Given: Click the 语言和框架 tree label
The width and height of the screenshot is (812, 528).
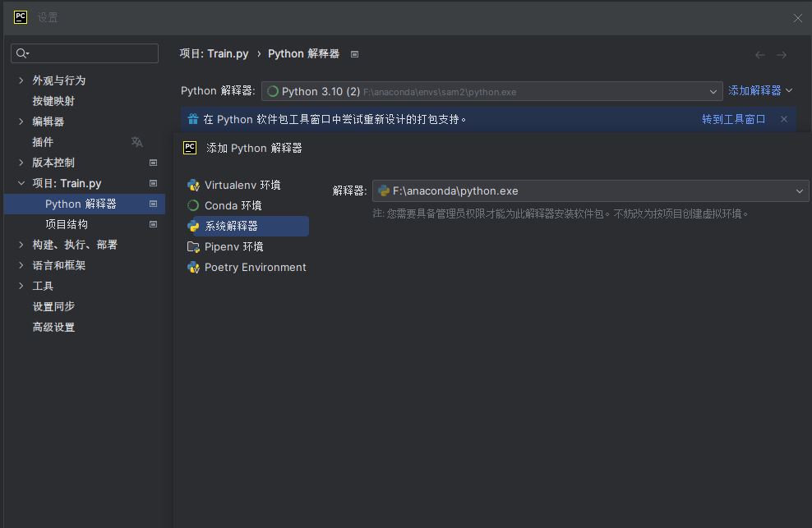Looking at the screenshot, I should point(59,265).
